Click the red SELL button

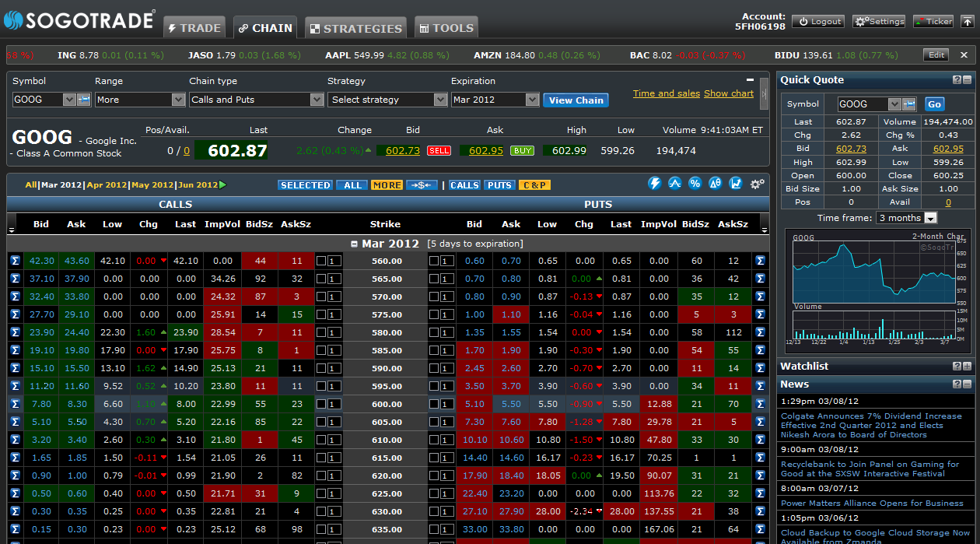coord(439,150)
